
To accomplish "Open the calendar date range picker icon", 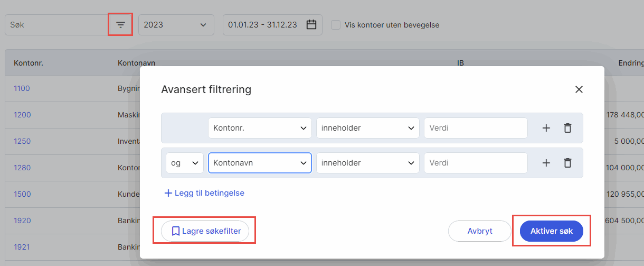I will (311, 25).
